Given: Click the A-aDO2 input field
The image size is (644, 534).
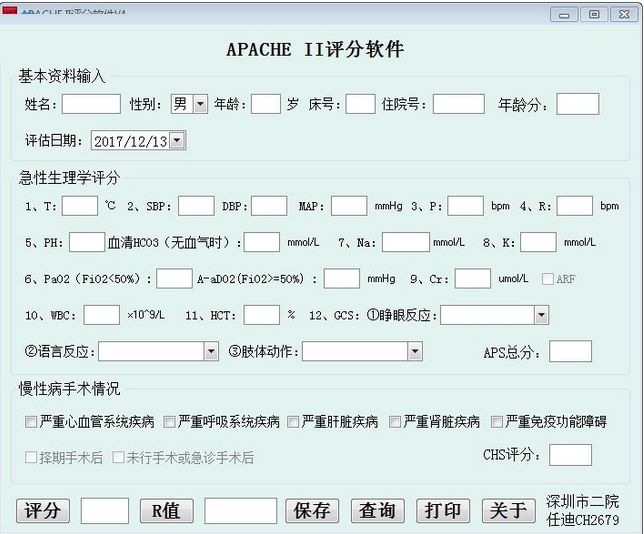Looking at the screenshot, I should point(342,279).
